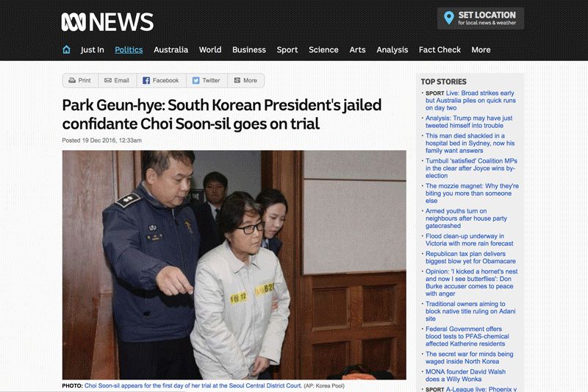The image size is (588, 392).
Task: Print the article using printer icon
Action: (x=72, y=80)
